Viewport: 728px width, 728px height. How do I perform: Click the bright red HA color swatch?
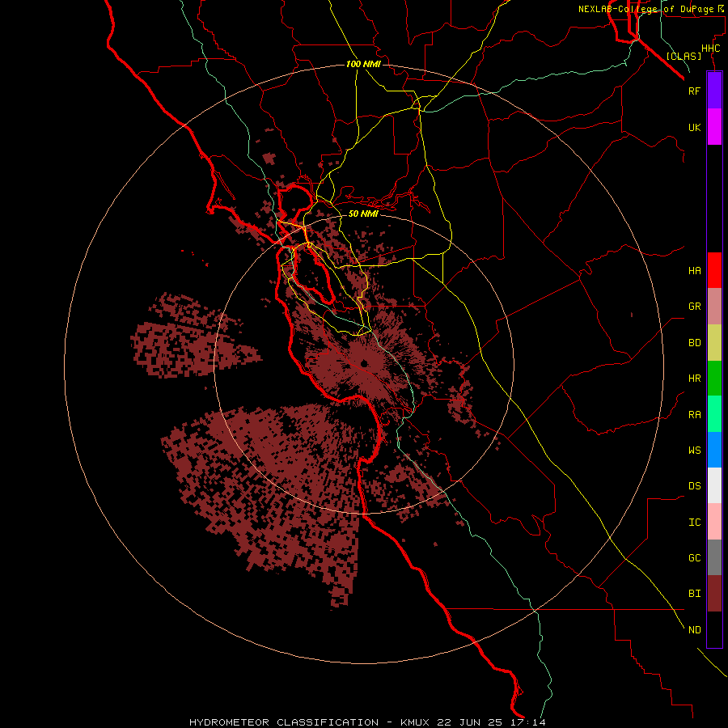714,270
